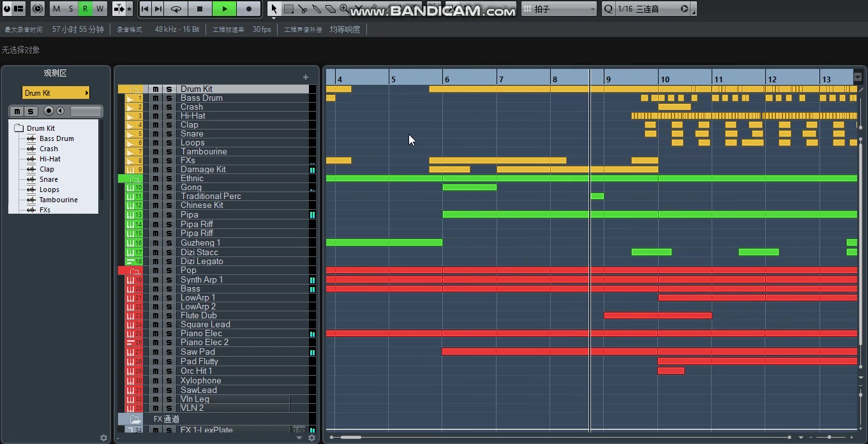
Task: Open the ruler options dropdown arrow
Action: (858, 77)
